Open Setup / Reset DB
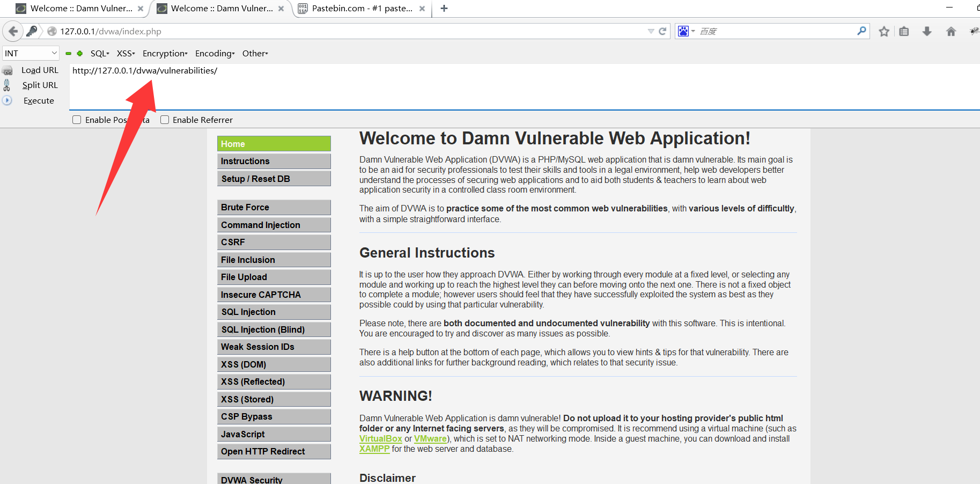 click(274, 179)
